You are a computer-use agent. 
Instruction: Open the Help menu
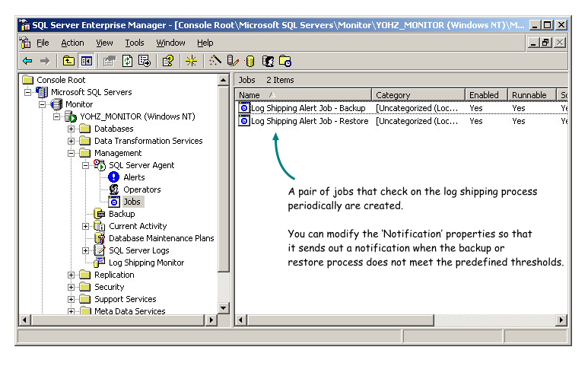205,43
